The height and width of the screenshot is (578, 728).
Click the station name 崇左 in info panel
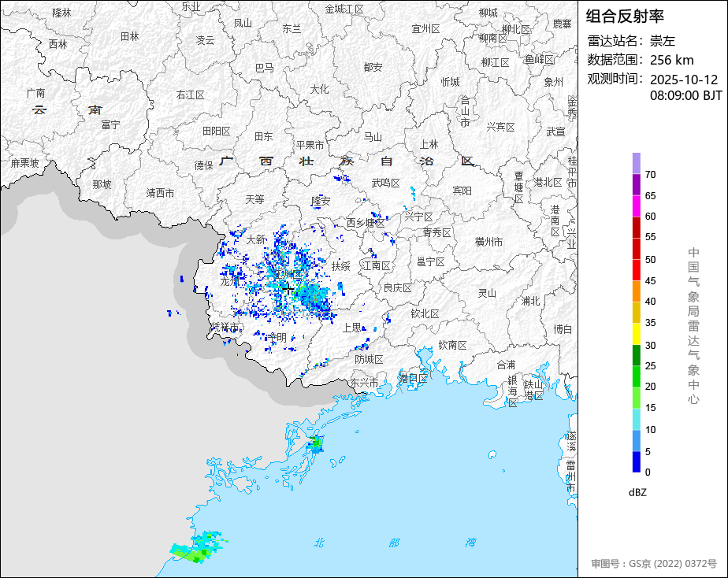click(663, 41)
